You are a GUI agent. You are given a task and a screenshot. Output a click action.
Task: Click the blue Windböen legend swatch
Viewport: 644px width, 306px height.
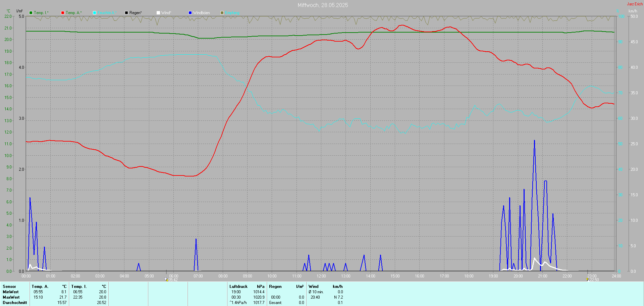[x=190, y=13]
